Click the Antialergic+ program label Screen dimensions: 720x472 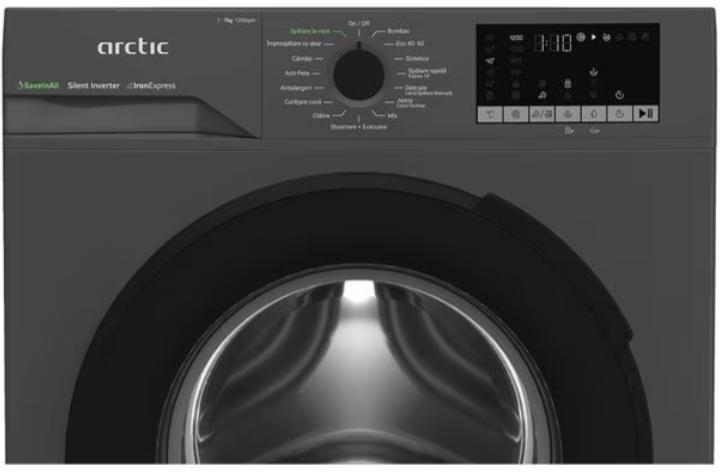(x=296, y=88)
